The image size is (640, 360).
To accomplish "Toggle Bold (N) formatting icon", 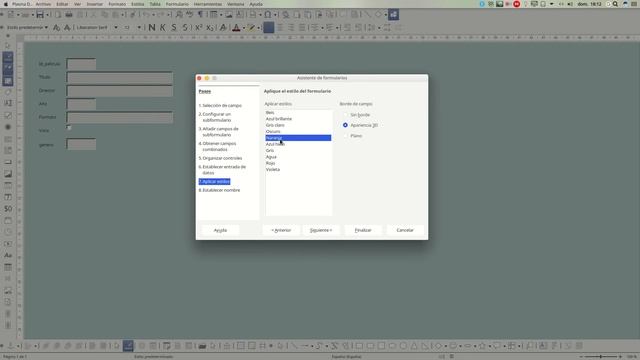I will 152,27.
